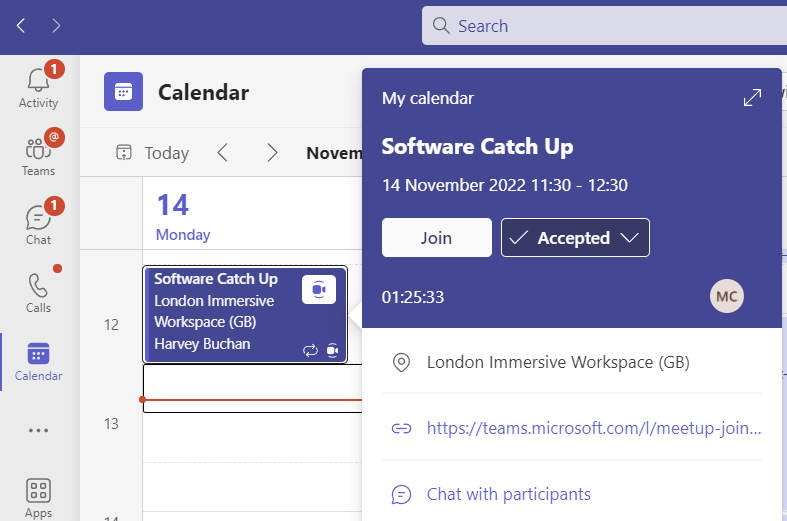Click the Teams meeting icon on event
Screen dimensions: 787x521
point(319,289)
